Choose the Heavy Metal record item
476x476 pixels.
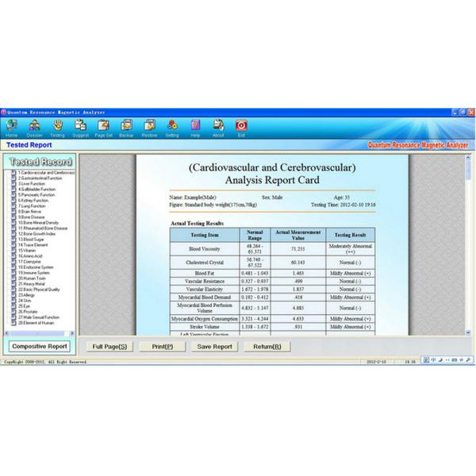click(x=34, y=283)
